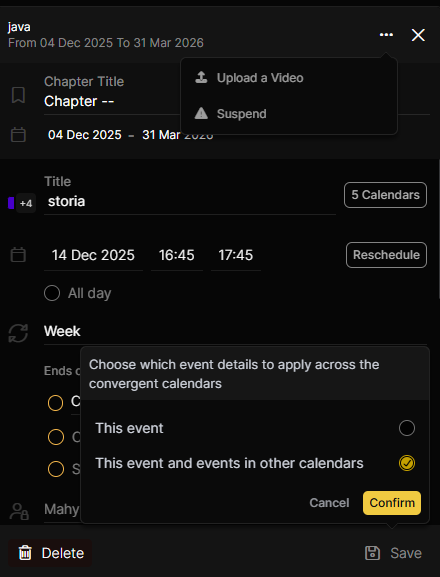Click the trash icon in Delete button
The width and height of the screenshot is (440, 577).
(x=25, y=553)
